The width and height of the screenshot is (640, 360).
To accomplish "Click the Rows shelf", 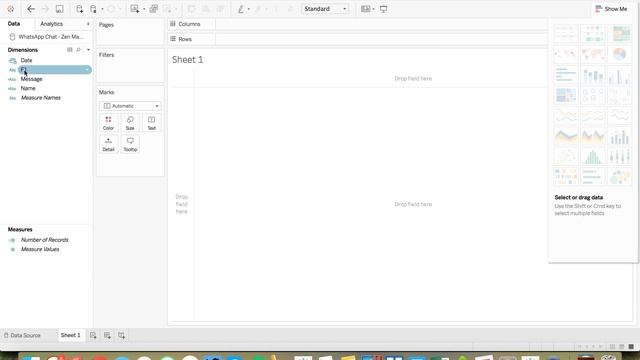I will (x=381, y=39).
